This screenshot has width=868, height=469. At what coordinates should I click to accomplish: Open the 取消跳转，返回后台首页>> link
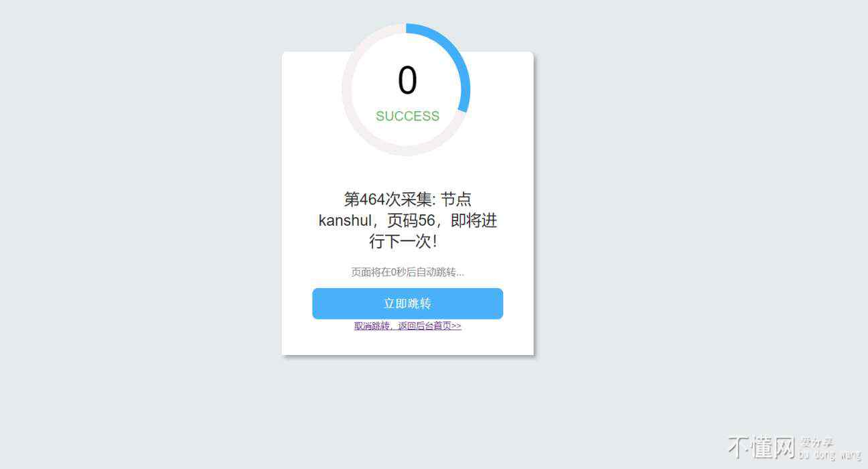407,326
